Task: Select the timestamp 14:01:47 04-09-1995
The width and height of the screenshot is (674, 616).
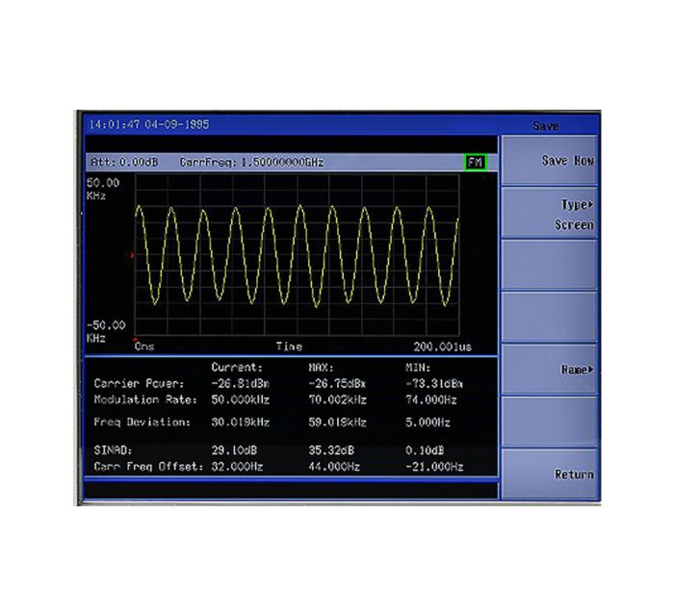Action: point(149,124)
